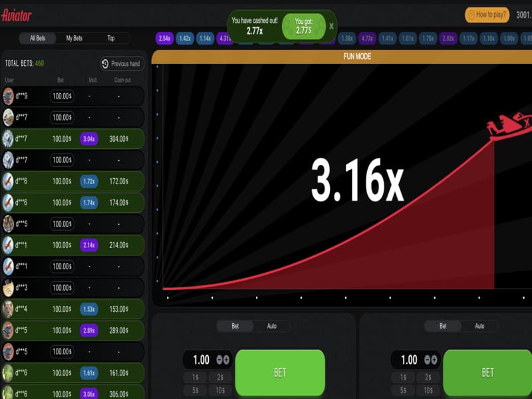Click the TOTAL BETS: 460 label
This screenshot has height=399, width=532.
25,63
